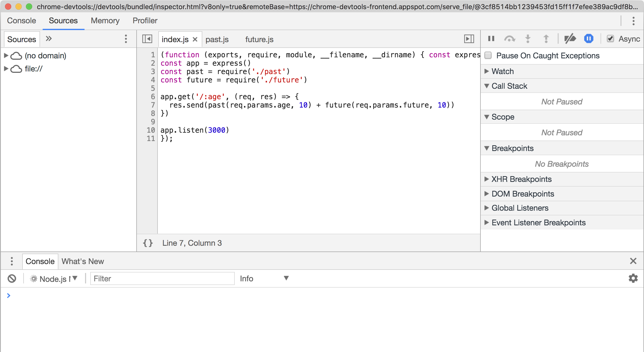
Task: Toggle the deactivate breakpoints icon
Action: (570, 39)
